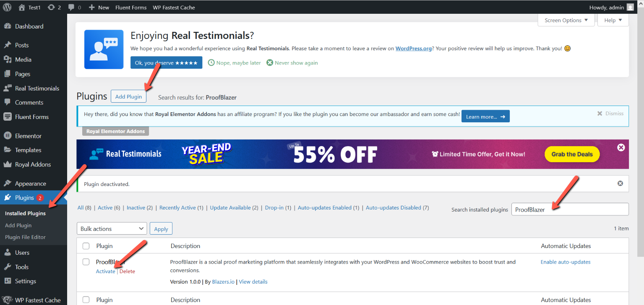644x305 pixels.
Task: Click the Add Plugin button
Action: tap(128, 96)
